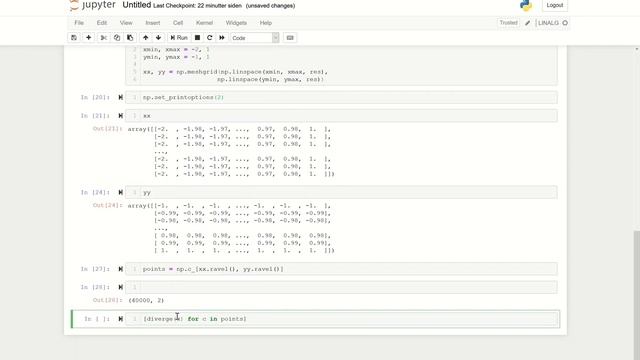Viewport: 640px width, 360px height.
Task: Click the Jupyter logo
Action: 93,5
